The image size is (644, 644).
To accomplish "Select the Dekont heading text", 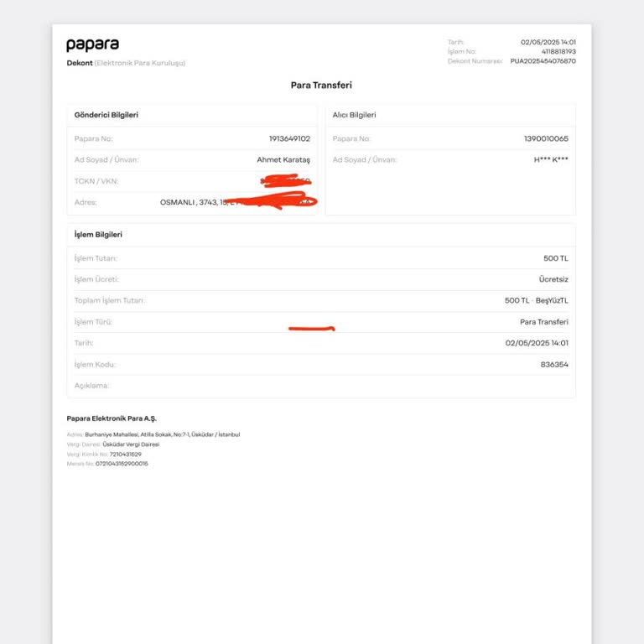I will click(x=80, y=63).
